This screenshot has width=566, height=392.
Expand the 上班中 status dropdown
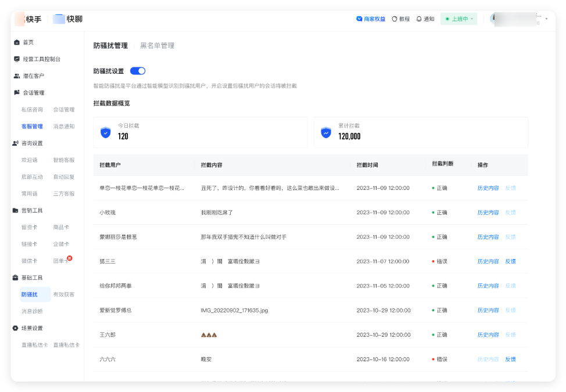458,19
